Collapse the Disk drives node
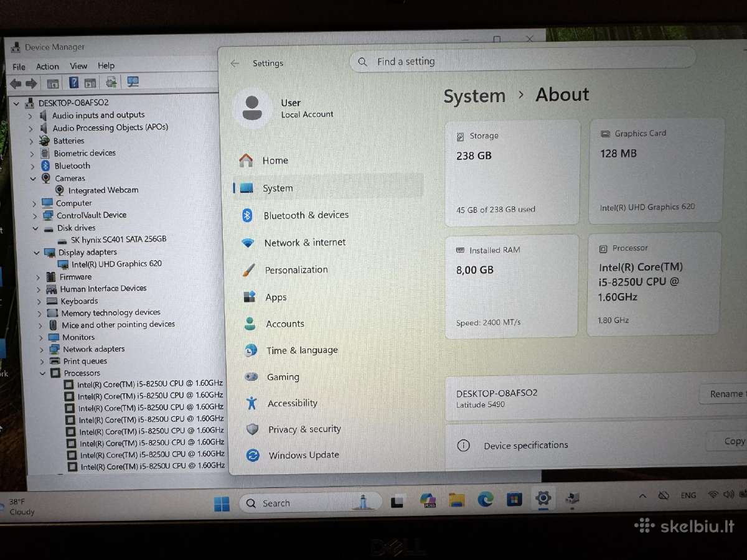The height and width of the screenshot is (560, 747). click(35, 229)
